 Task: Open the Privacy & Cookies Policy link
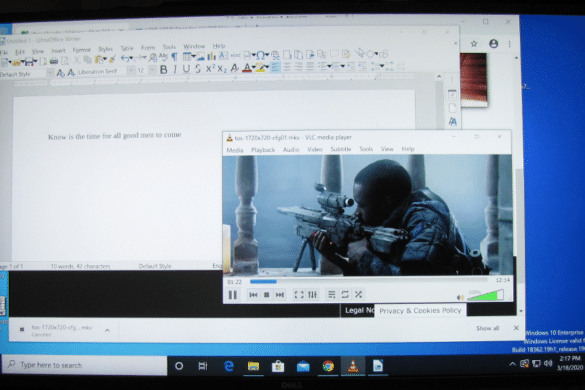click(420, 311)
